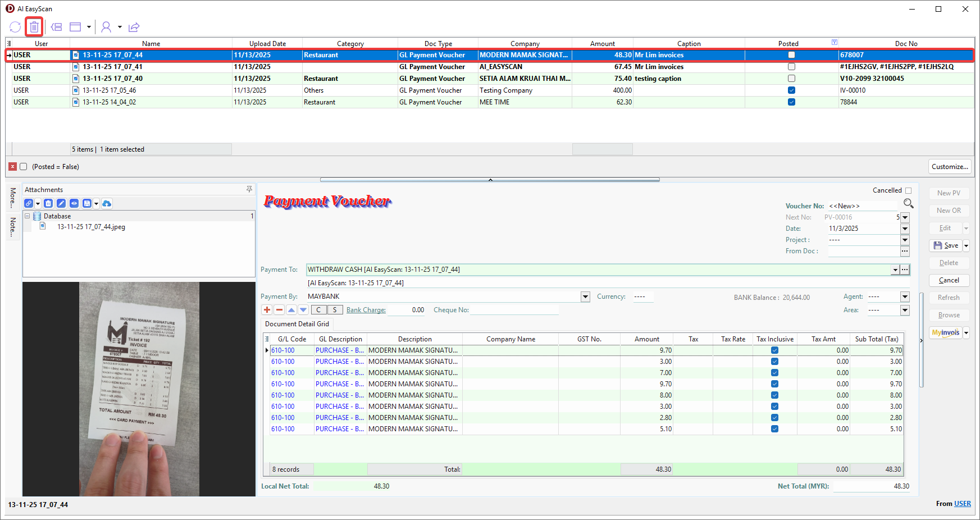Collapse the Database tree node
The height and width of the screenshot is (520, 980).
(27, 216)
